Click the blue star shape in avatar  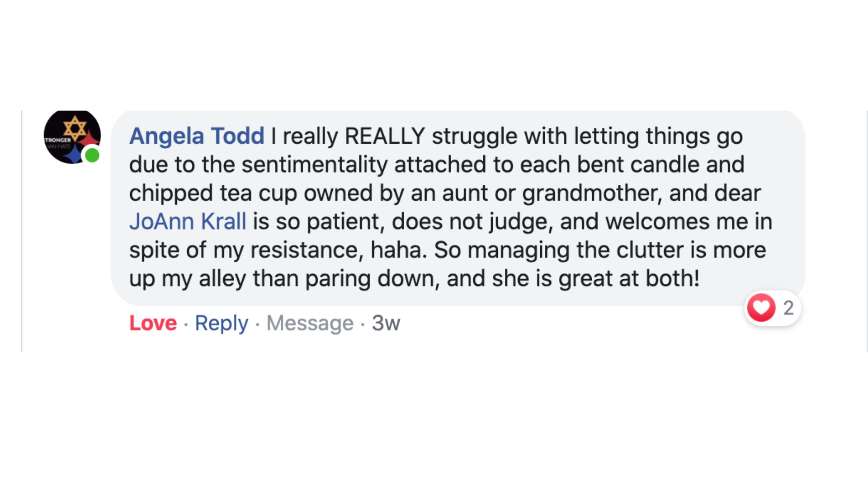(x=74, y=155)
